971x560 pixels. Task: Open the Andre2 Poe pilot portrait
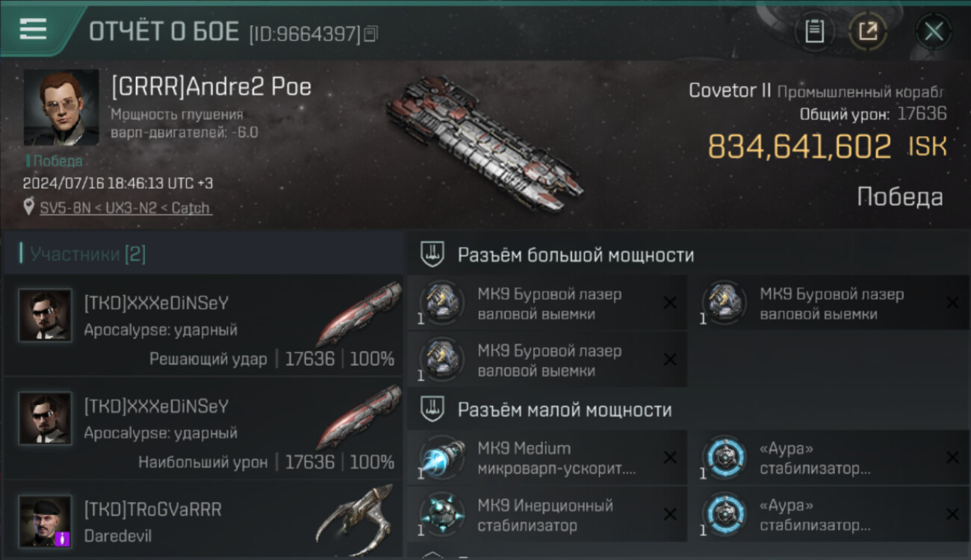point(61,108)
